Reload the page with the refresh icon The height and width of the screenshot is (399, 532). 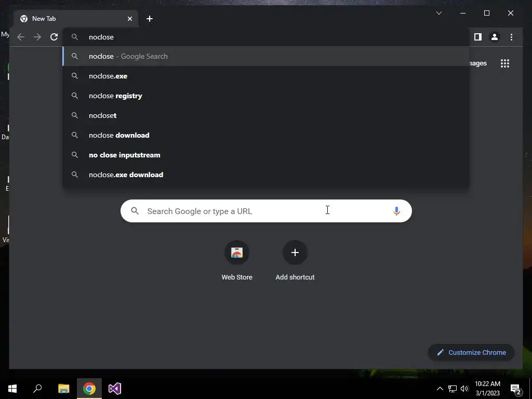54,37
